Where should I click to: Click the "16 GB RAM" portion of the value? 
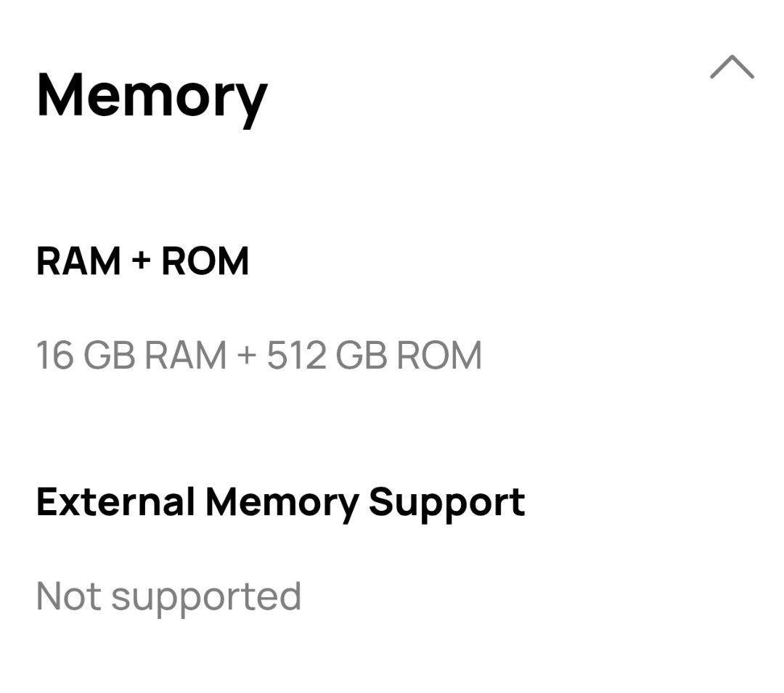[131, 356]
